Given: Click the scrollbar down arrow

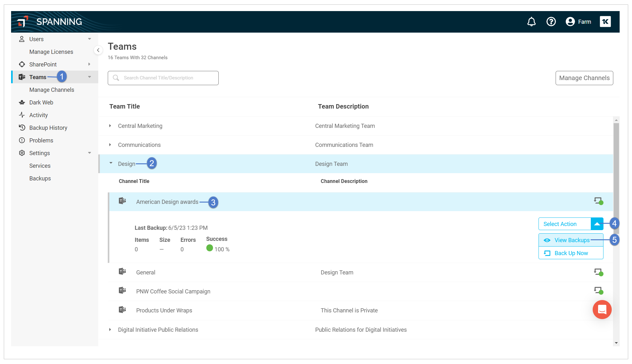Looking at the screenshot, I should click(616, 343).
